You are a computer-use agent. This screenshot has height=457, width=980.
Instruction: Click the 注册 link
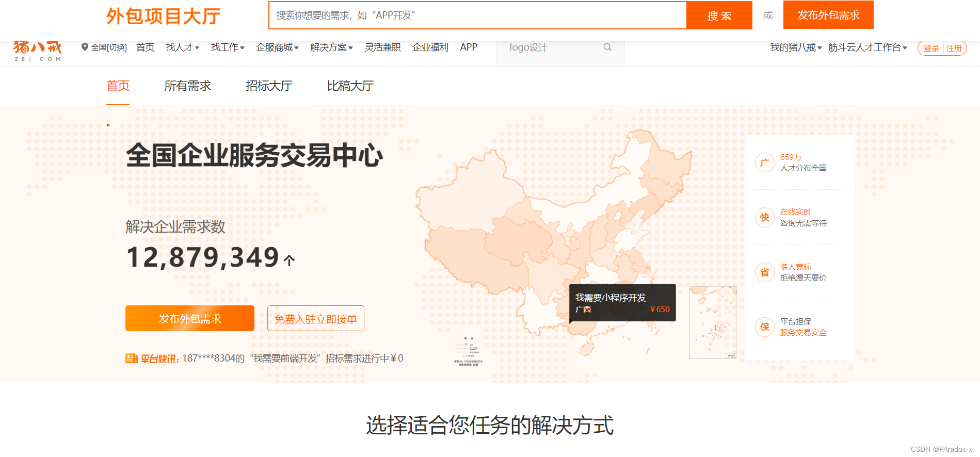click(954, 48)
